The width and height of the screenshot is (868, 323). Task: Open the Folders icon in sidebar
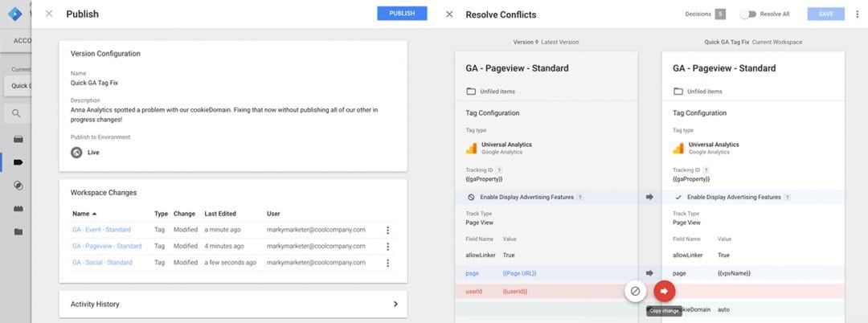(x=18, y=231)
